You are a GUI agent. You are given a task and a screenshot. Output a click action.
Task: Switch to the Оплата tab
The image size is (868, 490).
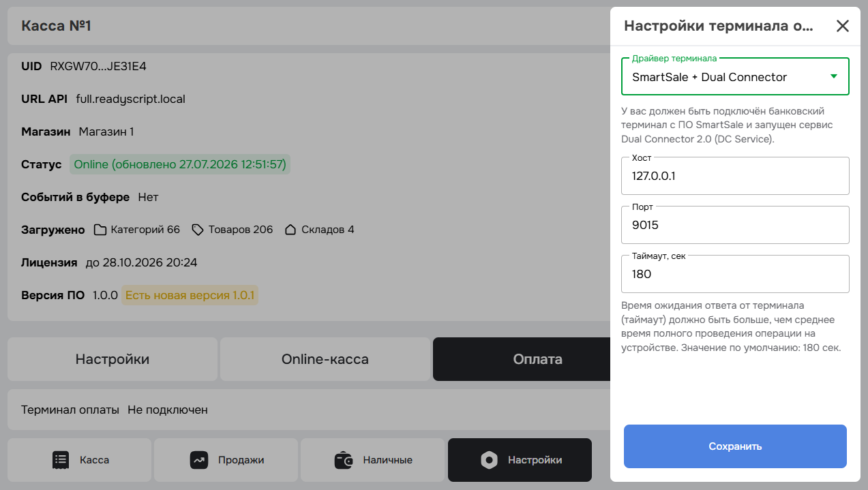click(x=522, y=359)
